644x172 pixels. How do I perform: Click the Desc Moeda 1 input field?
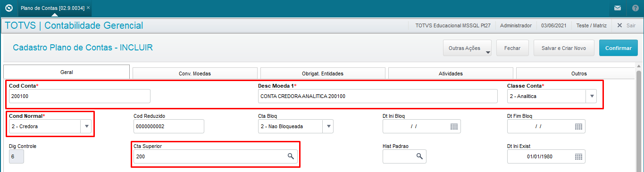point(377,96)
